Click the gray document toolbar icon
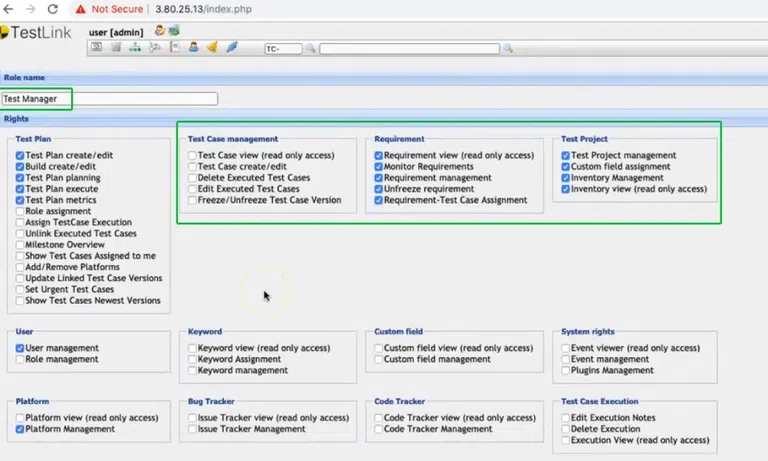The image size is (768, 461). click(116, 47)
